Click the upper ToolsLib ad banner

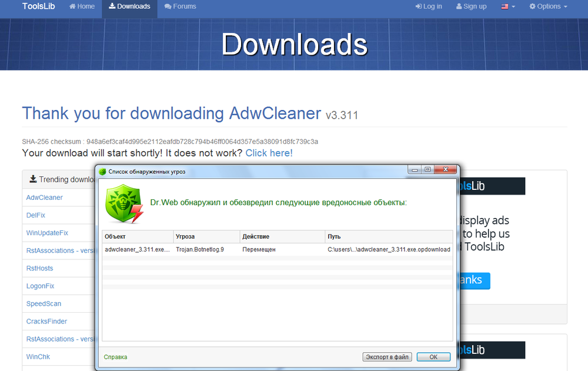pos(492,186)
